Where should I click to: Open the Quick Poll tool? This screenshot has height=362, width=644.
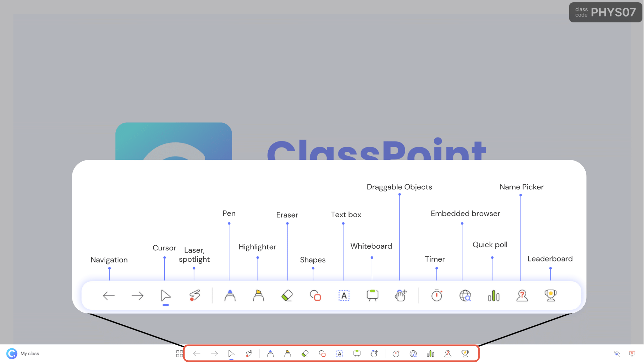(429, 353)
